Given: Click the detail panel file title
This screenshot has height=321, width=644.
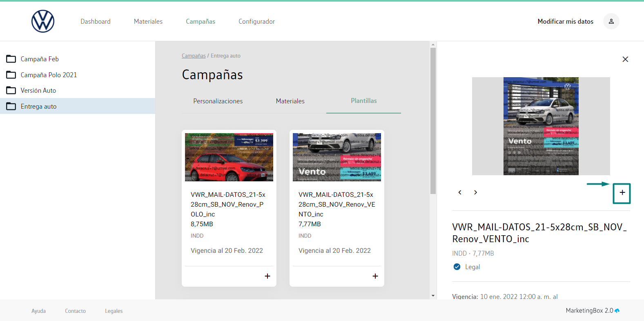Looking at the screenshot, I should click(x=539, y=233).
